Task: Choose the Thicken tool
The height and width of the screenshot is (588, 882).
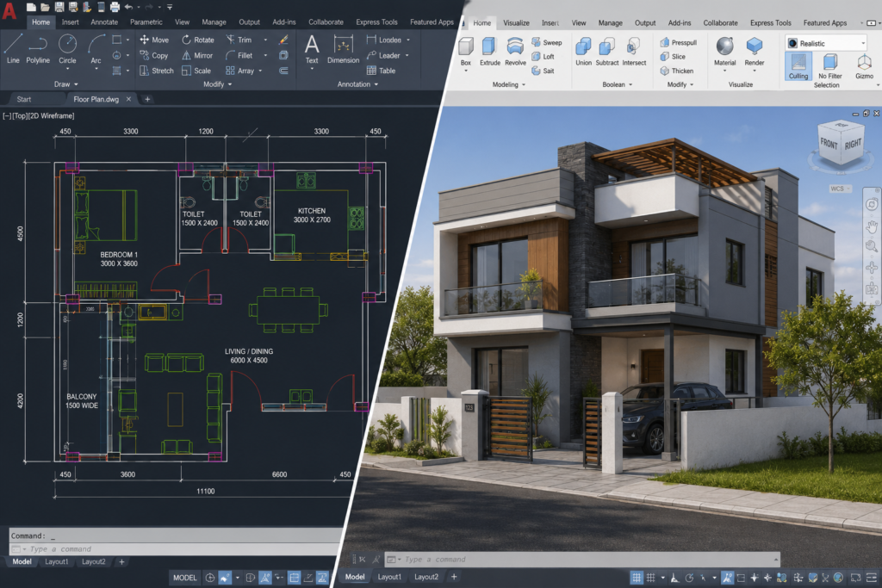Action: pos(677,71)
